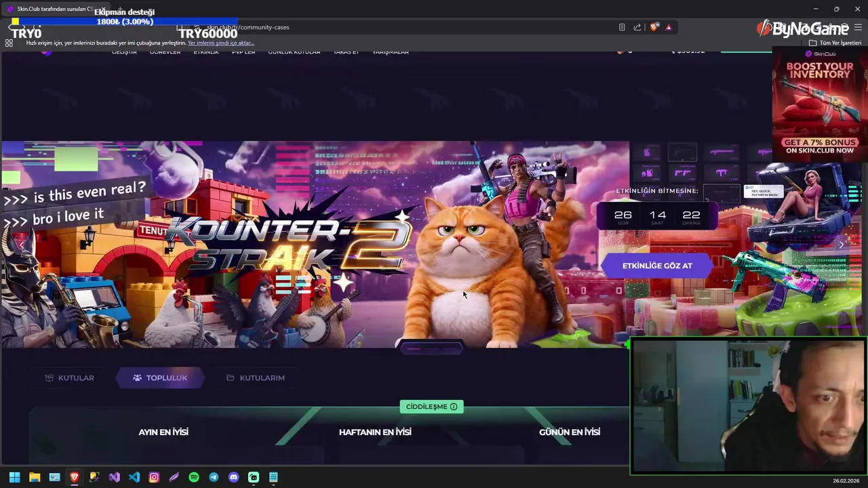Select GÜNÜN EN İYİSİ tab
This screenshot has height=488, width=868.
pyautogui.click(x=570, y=432)
